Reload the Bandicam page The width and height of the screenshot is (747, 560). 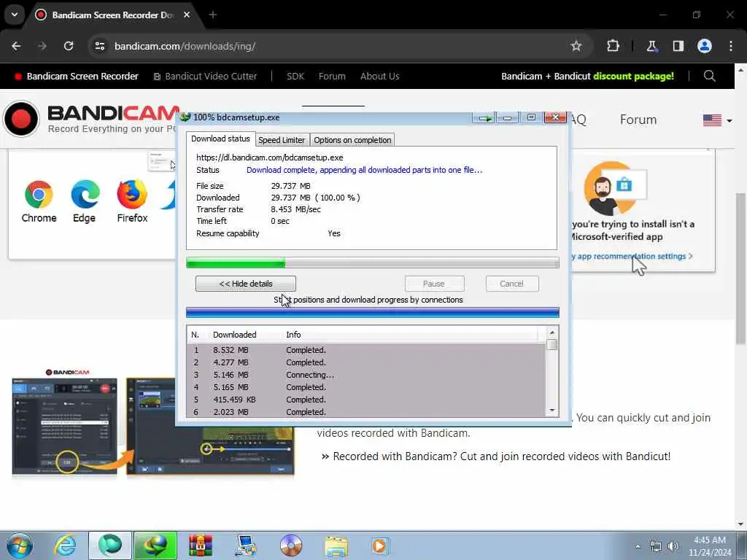pos(69,46)
